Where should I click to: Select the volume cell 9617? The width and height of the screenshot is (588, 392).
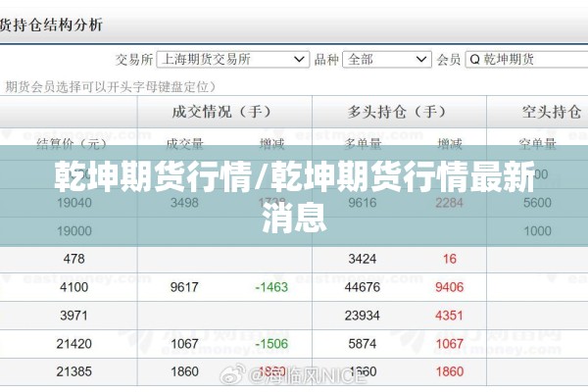pos(184,287)
